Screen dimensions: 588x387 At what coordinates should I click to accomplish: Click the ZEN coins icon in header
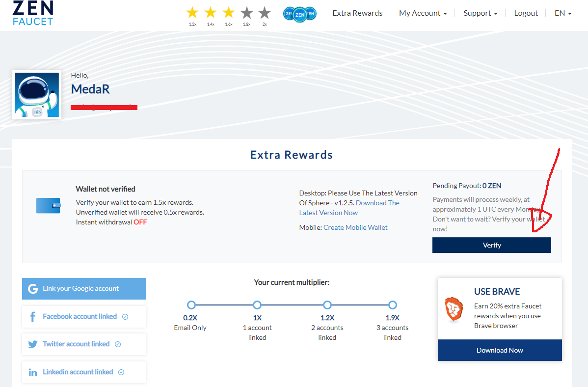tap(299, 14)
